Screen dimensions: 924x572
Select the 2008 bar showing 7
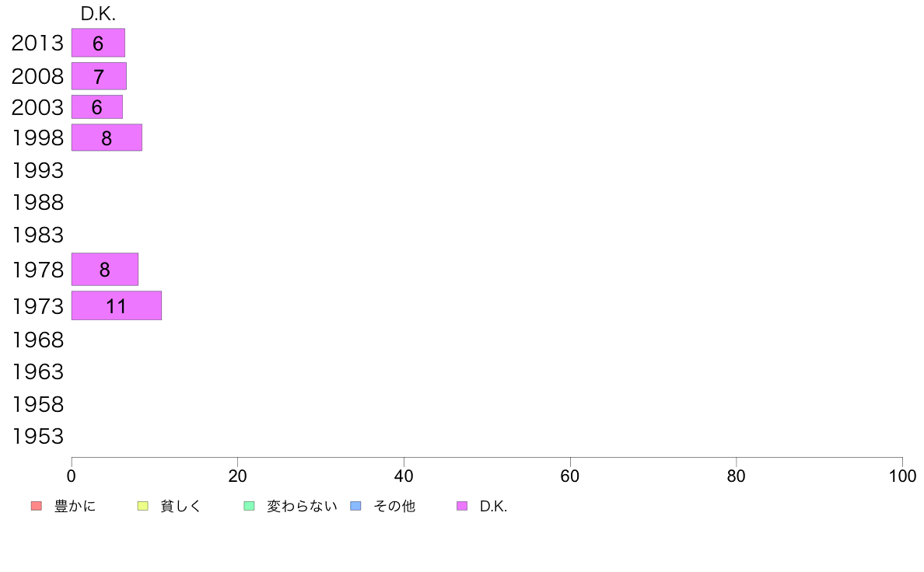click(99, 76)
